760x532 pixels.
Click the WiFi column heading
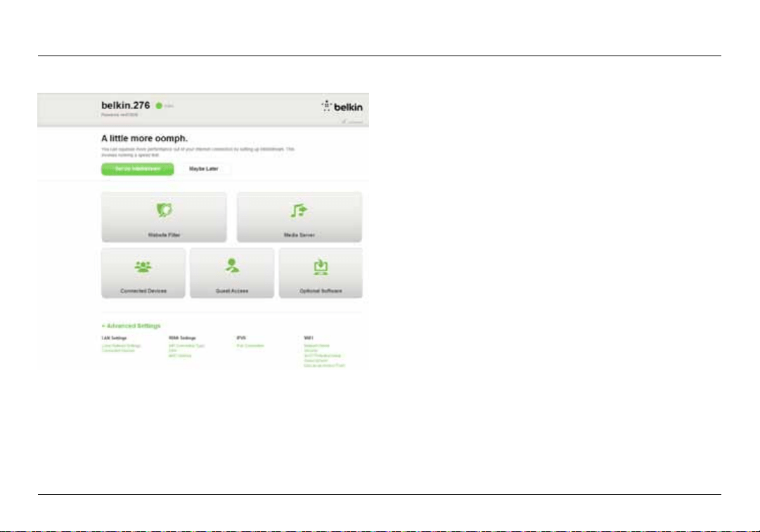pos(308,338)
